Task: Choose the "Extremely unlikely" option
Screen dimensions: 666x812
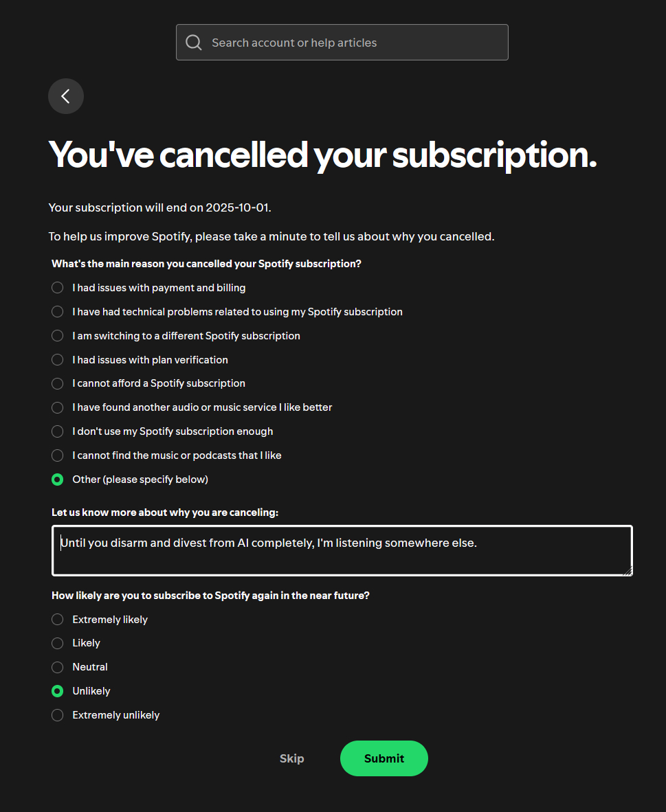Action: pyautogui.click(x=58, y=715)
